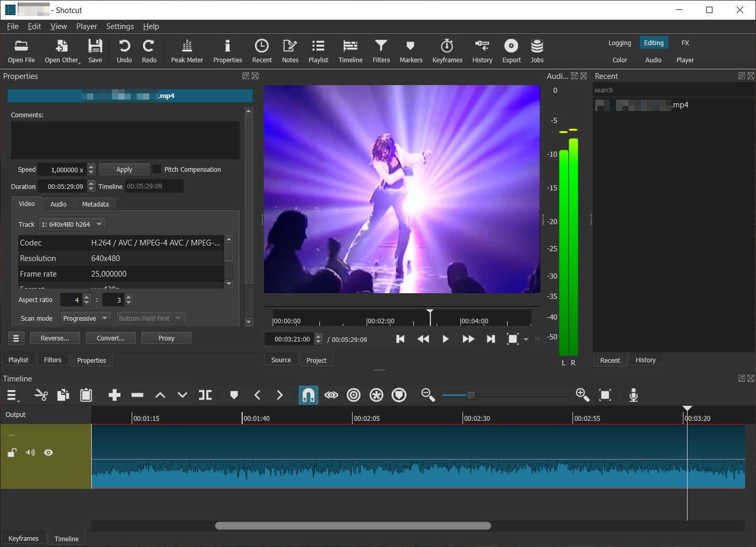Split clip at playhead in timeline
Screen dimensions: 756x547
click(205, 395)
